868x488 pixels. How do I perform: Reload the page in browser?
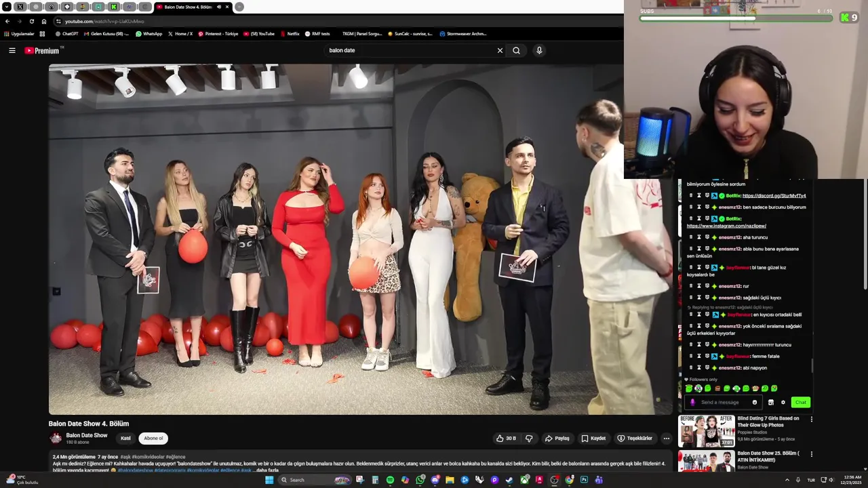pos(31,21)
